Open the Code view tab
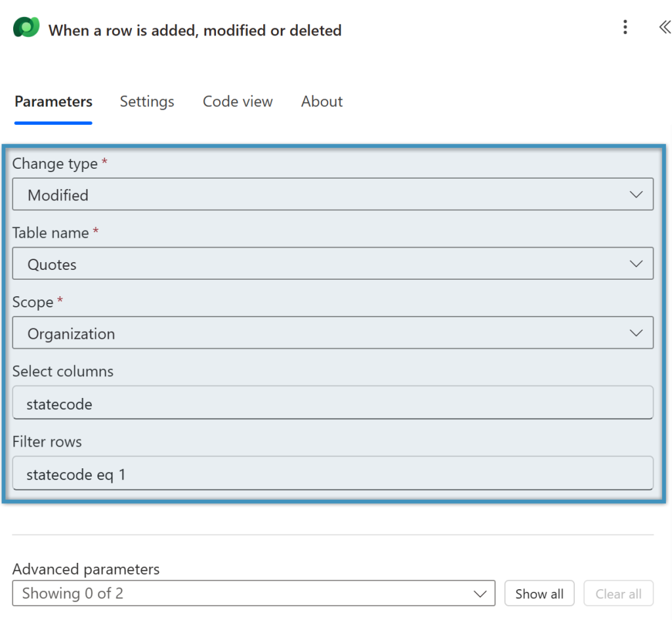The height and width of the screenshot is (620, 672). coord(237,102)
